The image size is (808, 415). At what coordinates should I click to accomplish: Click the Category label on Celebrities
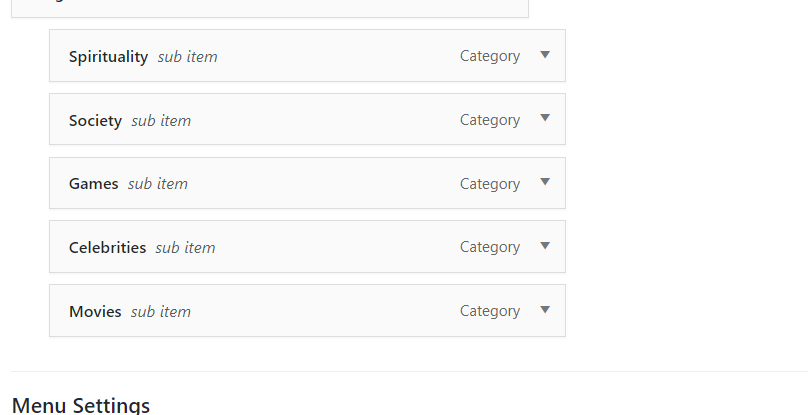coord(490,248)
